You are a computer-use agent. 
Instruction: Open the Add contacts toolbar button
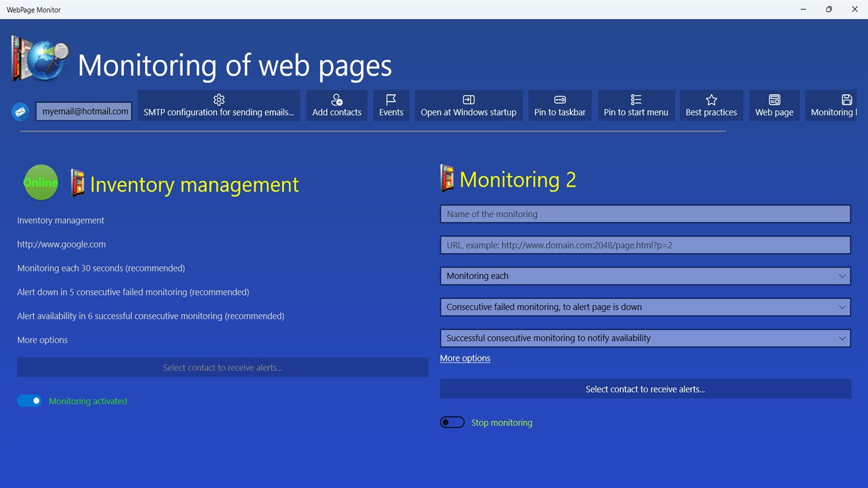[x=337, y=105]
